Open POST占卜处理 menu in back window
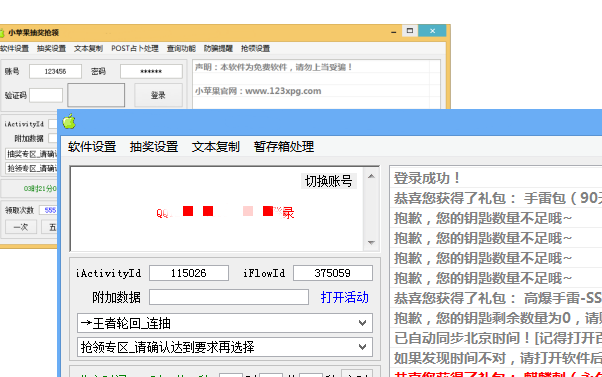 pos(135,48)
